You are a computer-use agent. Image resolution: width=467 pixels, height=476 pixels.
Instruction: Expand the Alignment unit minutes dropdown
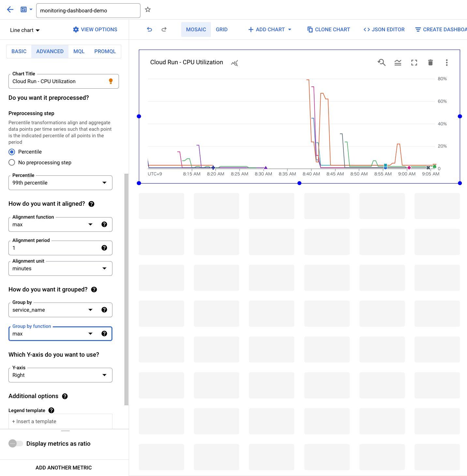60,269
